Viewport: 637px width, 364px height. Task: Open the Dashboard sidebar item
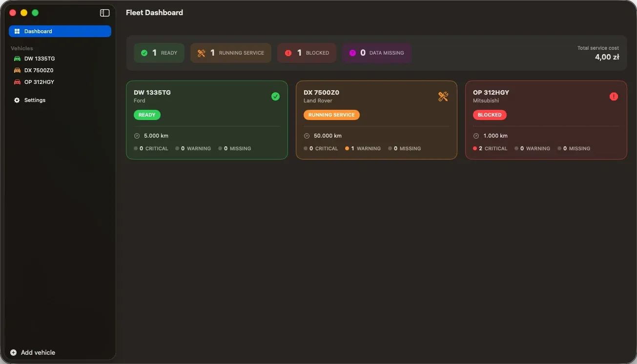click(60, 31)
